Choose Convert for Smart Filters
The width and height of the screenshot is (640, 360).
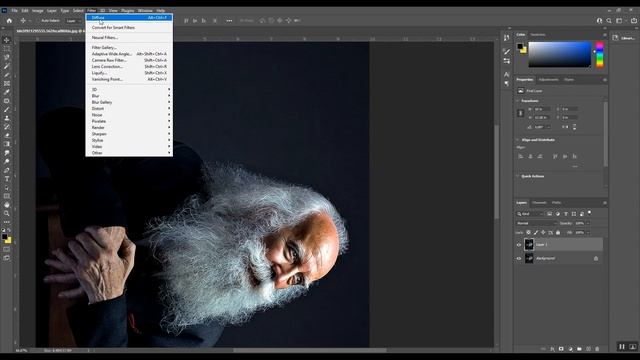click(129, 28)
